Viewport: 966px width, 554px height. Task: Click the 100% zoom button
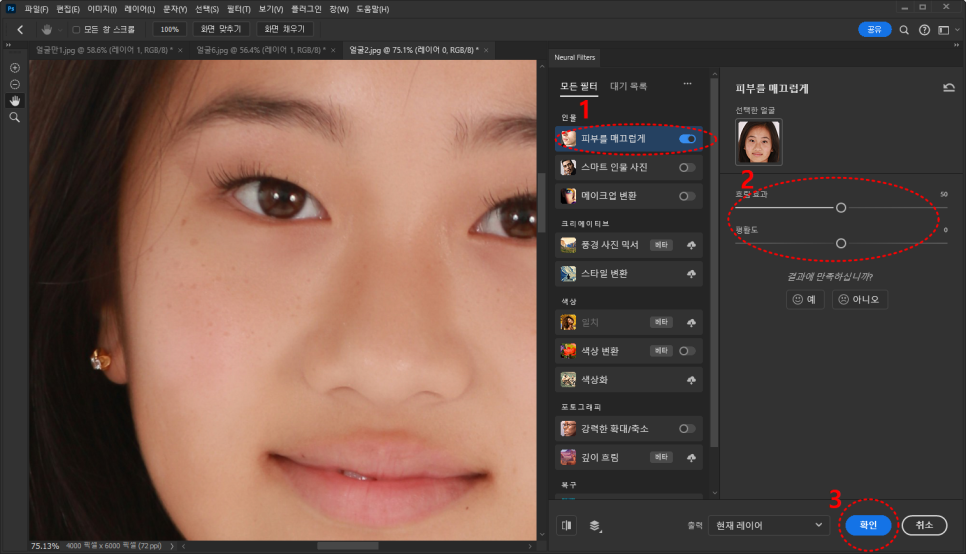[x=169, y=29]
